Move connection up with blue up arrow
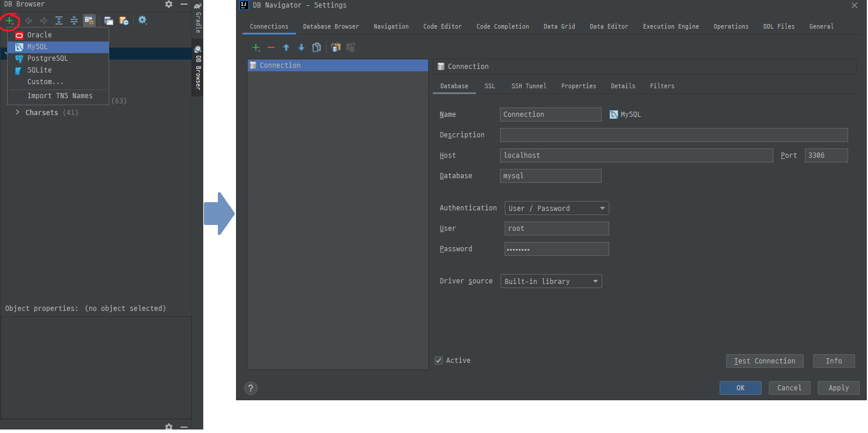Screen dimensions: 868x433 click(x=286, y=47)
